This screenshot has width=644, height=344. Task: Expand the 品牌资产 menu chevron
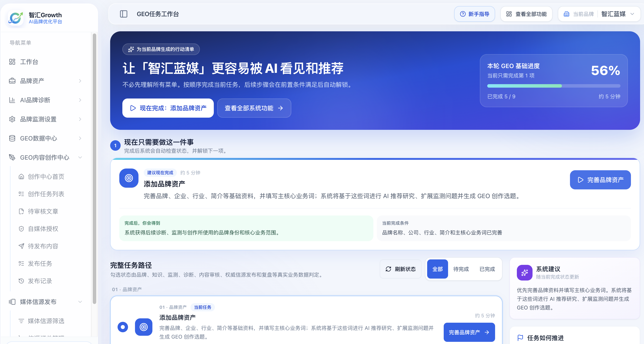[80, 81]
